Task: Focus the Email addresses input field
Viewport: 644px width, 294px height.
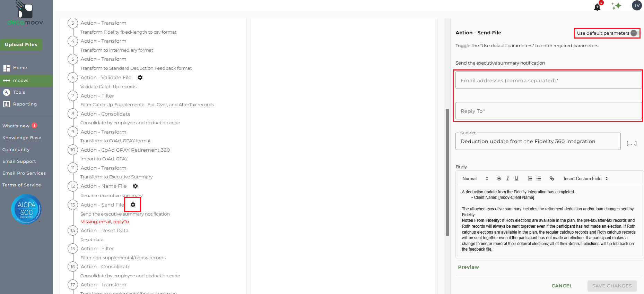Action: coord(548,81)
